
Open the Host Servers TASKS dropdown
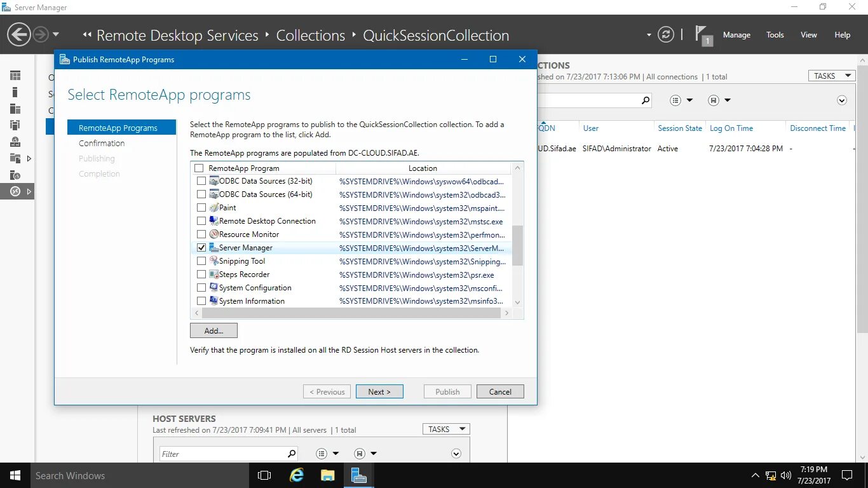(446, 429)
